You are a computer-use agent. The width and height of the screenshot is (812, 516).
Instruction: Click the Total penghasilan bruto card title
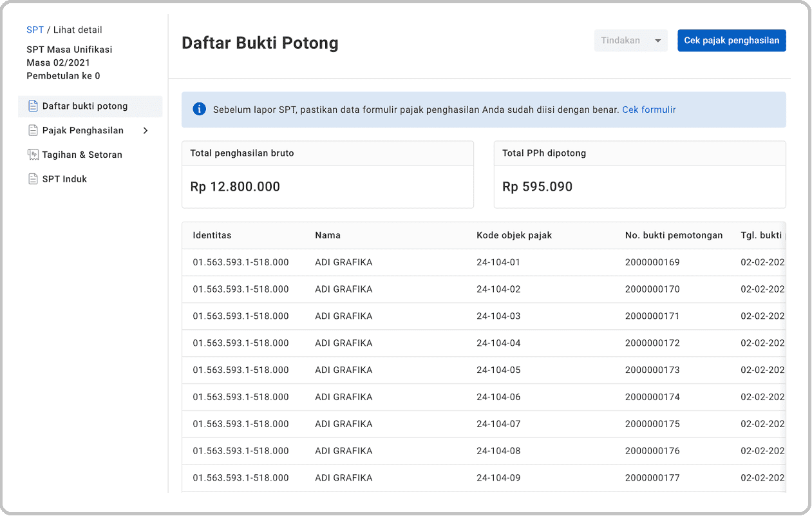(242, 154)
